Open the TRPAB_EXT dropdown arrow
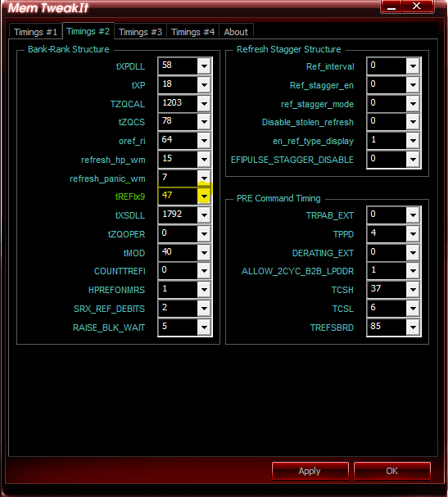This screenshot has height=497, width=448. [413, 215]
